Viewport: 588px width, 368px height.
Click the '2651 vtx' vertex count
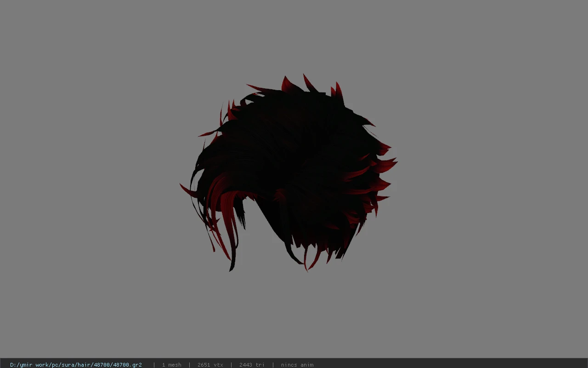pos(210,365)
